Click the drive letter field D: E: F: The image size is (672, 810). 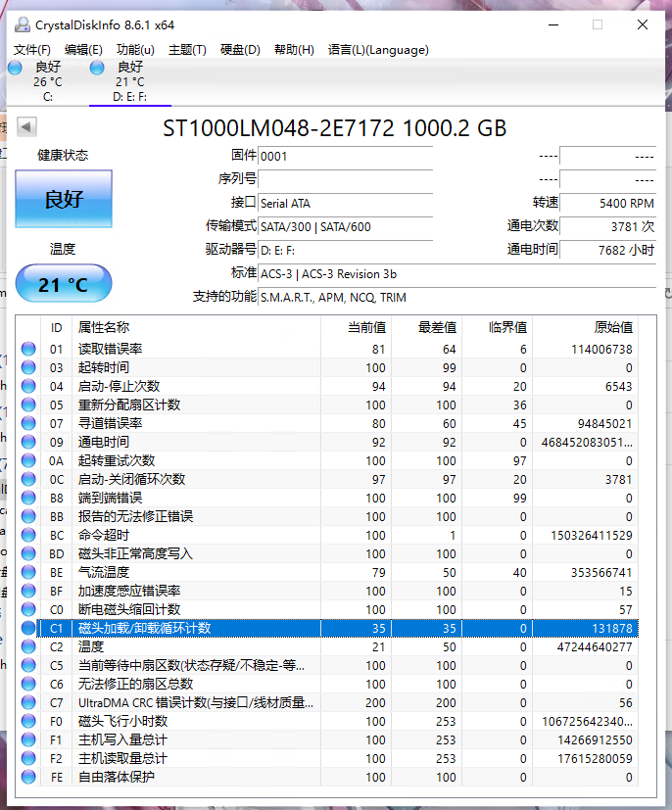(x=345, y=250)
